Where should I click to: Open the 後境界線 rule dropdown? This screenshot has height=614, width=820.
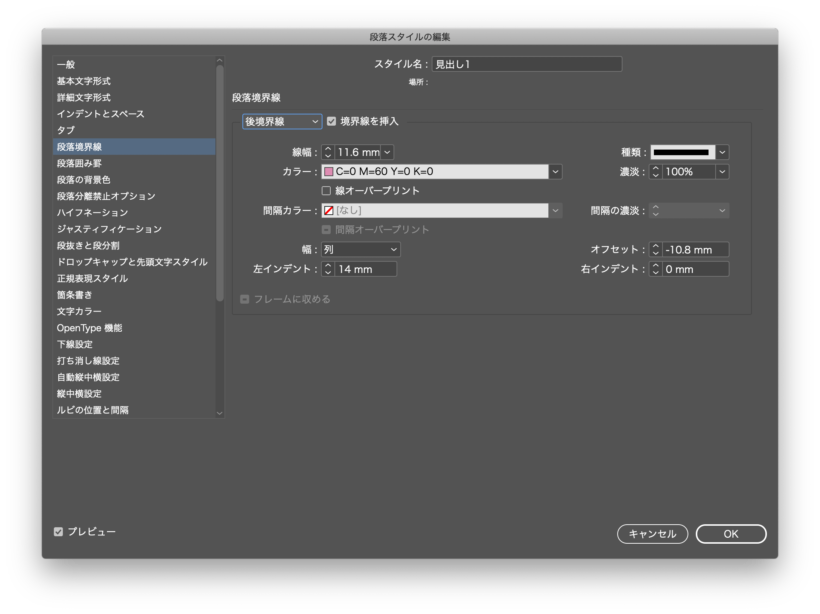[282, 121]
